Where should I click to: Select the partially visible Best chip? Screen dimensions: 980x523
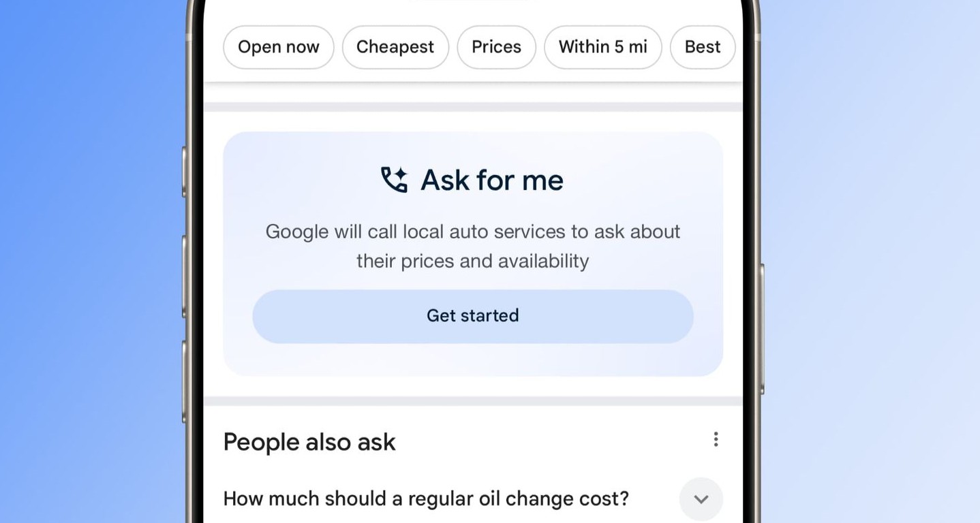(x=703, y=47)
